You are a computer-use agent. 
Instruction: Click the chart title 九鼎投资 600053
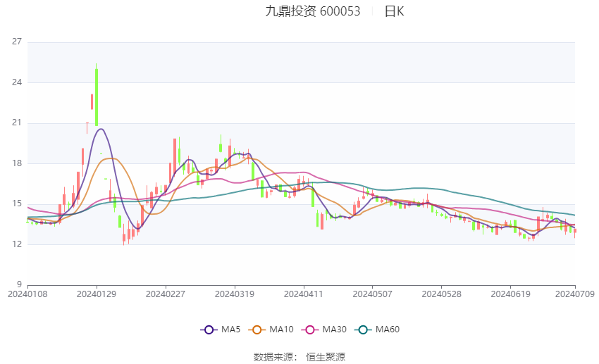[x=312, y=11]
